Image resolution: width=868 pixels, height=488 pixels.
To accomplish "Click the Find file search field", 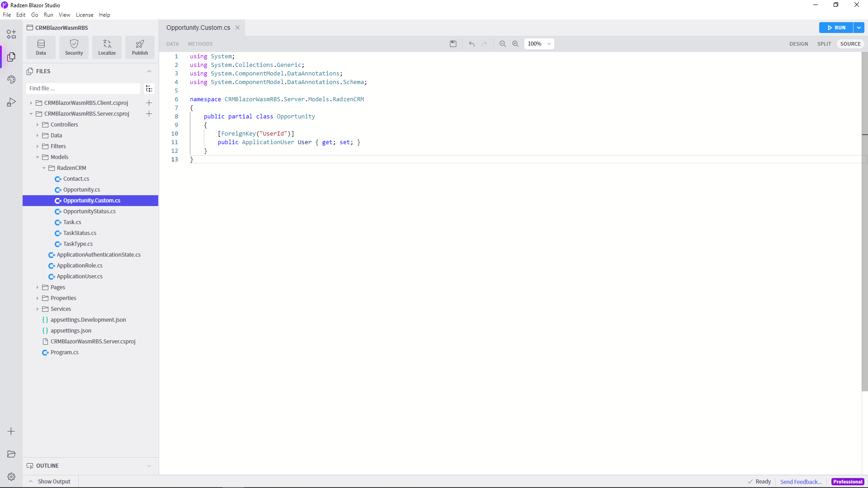I will (x=83, y=89).
